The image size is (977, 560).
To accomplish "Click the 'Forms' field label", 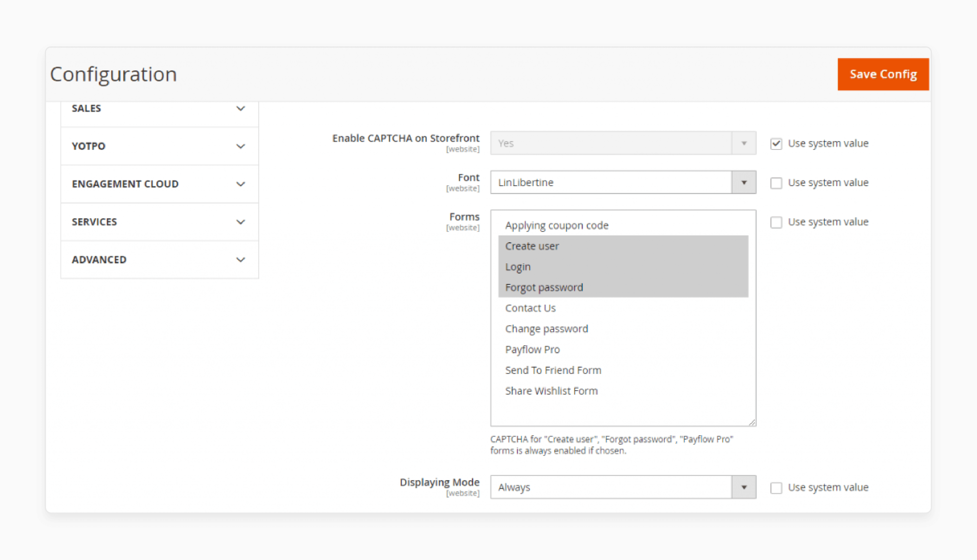I will (464, 217).
